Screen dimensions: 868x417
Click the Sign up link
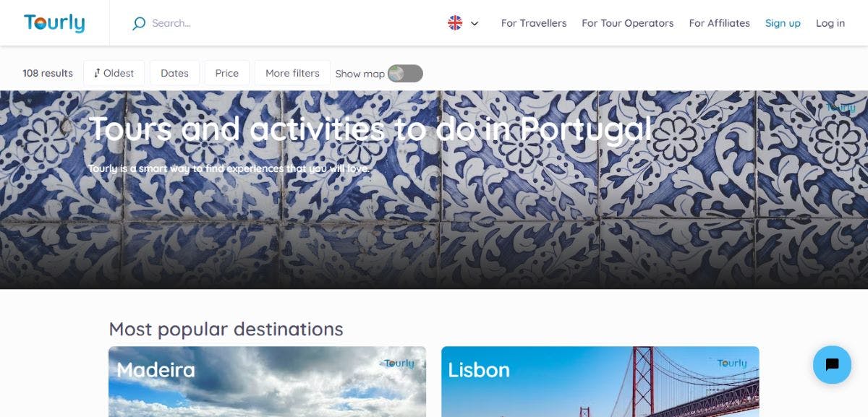(x=783, y=23)
